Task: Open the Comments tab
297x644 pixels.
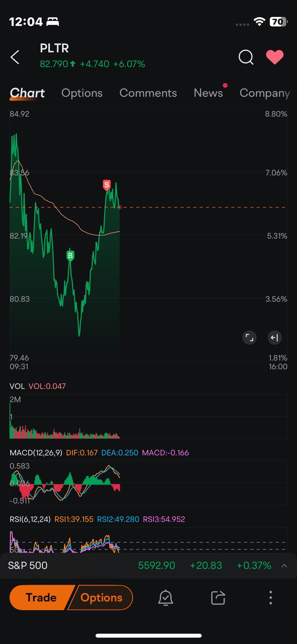Action: [x=148, y=93]
